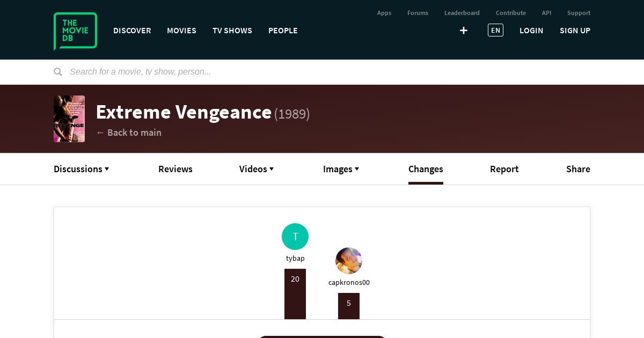Expand the Images dropdown
Viewport: 644px width, 338px height.
click(341, 169)
